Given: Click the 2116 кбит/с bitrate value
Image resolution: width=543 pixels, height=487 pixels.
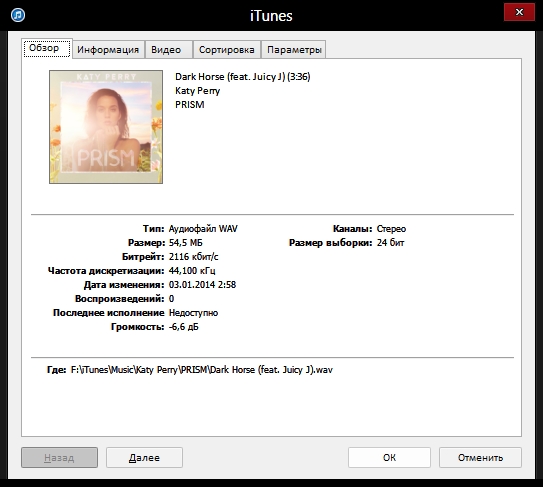Looking at the screenshot, I should [194, 257].
